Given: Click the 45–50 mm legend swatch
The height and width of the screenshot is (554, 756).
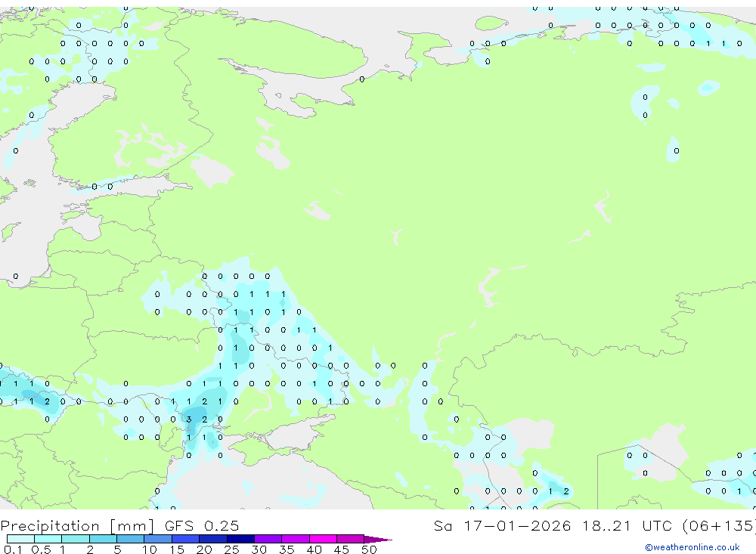Looking at the screenshot, I should tap(351, 539).
